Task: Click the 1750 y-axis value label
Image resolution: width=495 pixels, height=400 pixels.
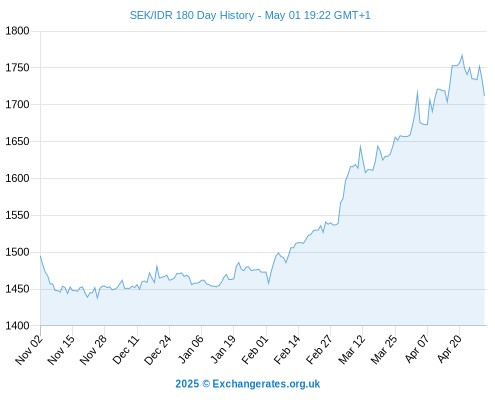Action: pyautogui.click(x=17, y=68)
